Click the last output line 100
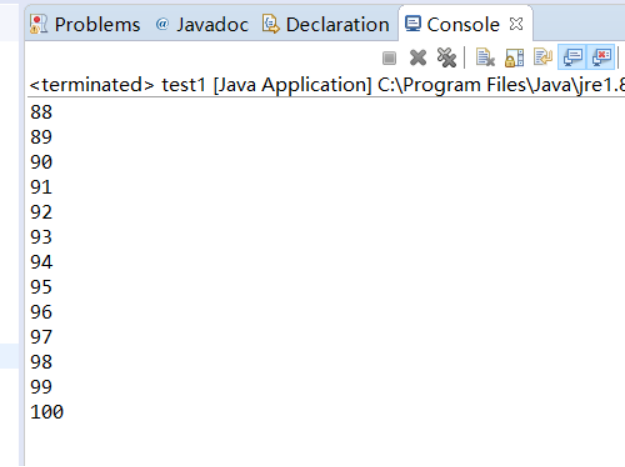The width and height of the screenshot is (625, 467). 47,412
